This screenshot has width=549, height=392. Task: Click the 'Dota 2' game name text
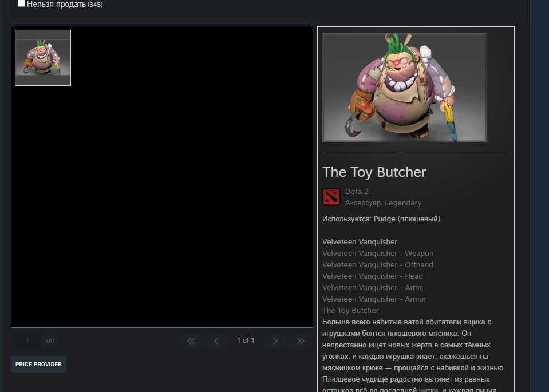(357, 192)
